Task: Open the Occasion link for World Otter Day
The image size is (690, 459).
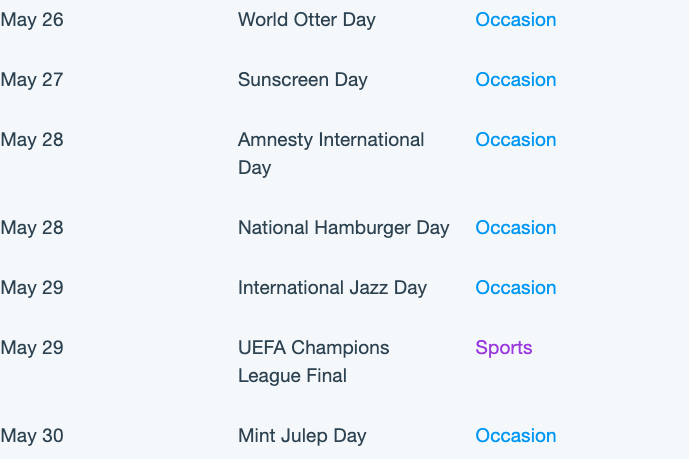Action: [516, 20]
